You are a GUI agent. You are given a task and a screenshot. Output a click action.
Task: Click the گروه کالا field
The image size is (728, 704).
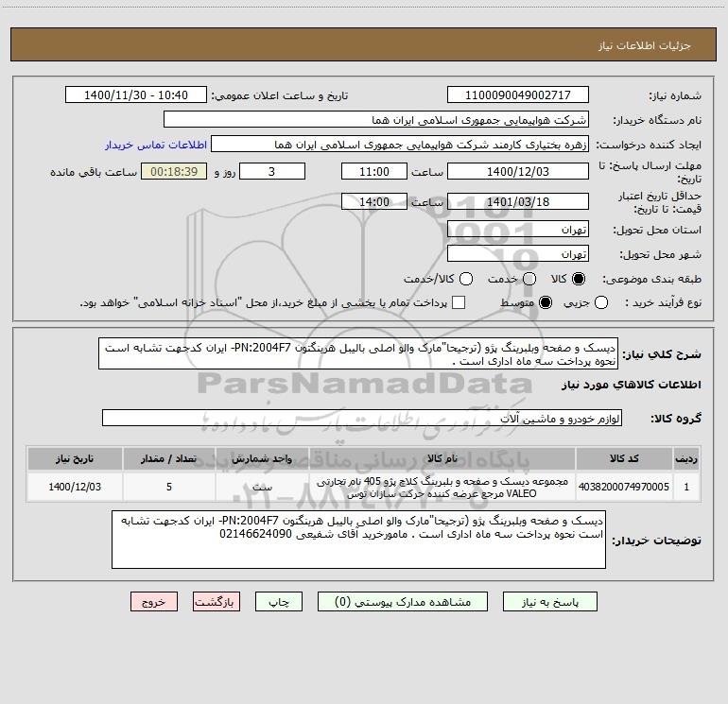click(x=362, y=418)
